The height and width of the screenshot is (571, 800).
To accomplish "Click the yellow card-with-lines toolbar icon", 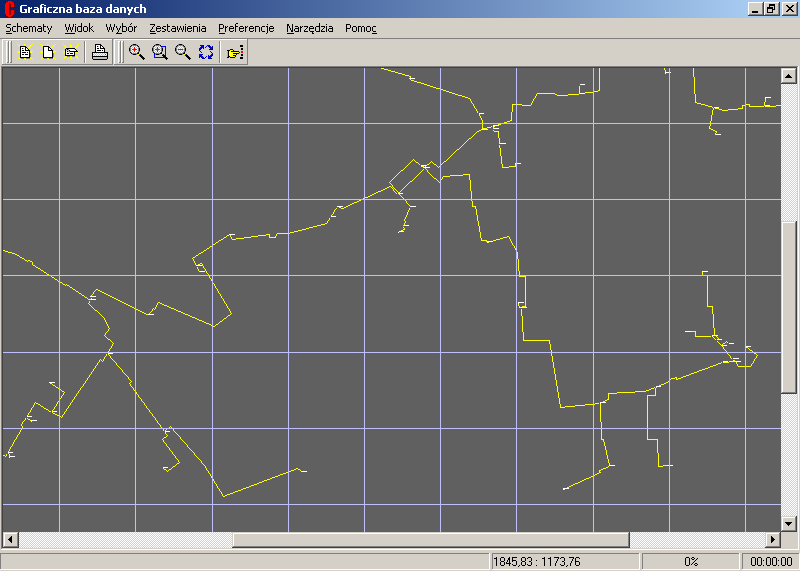I will (x=71, y=53).
